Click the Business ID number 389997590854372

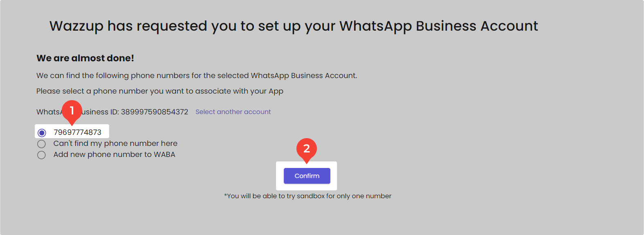point(155,112)
